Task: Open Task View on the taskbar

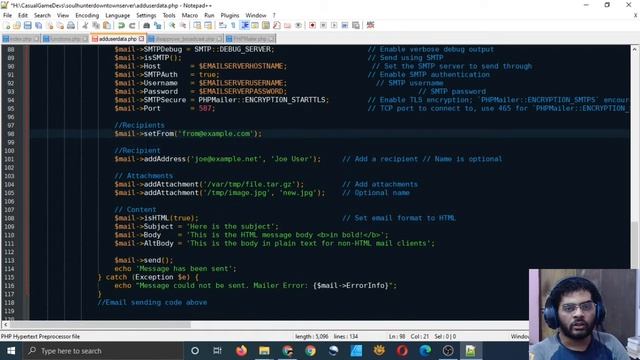Action: [x=217, y=351]
